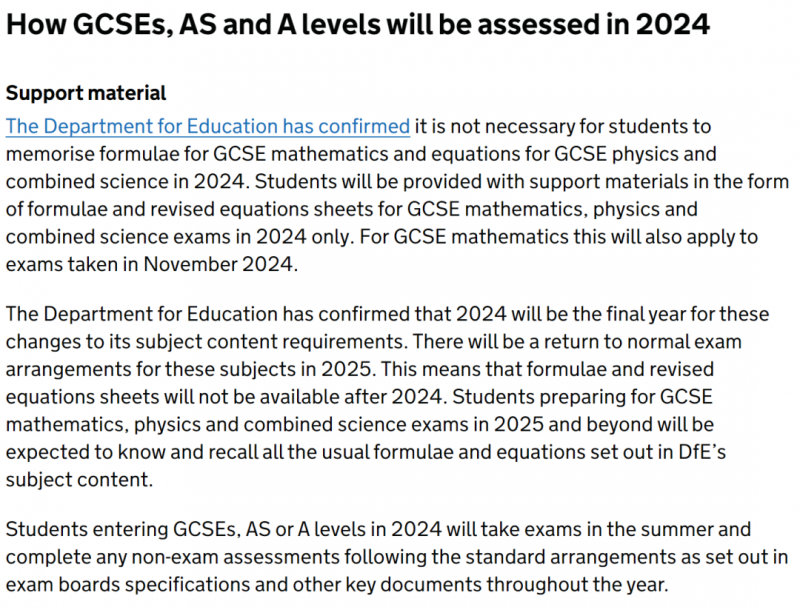The width and height of the screenshot is (800, 610).
Task: Click the paragraph starting 'memorise formulae for GCSE'
Action: pos(361,154)
